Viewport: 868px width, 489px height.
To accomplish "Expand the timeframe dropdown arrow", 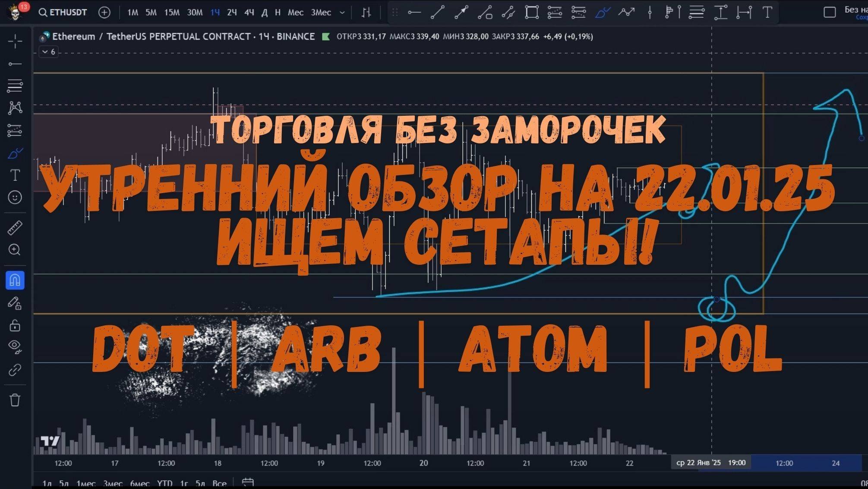I will (x=342, y=13).
